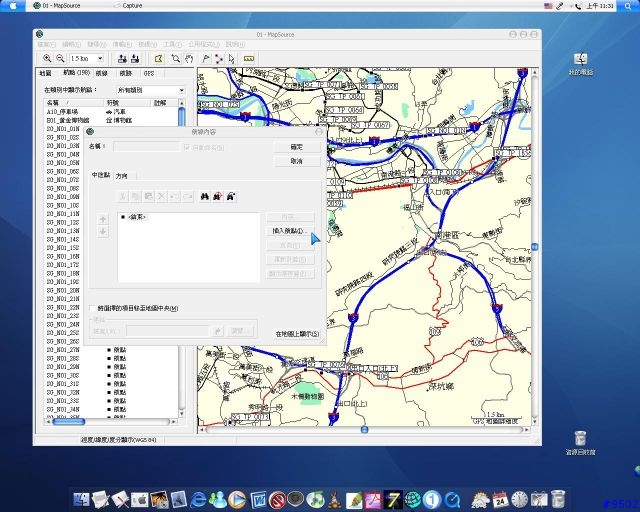
Task: Click the Apple menu logo
Action: point(12,5)
